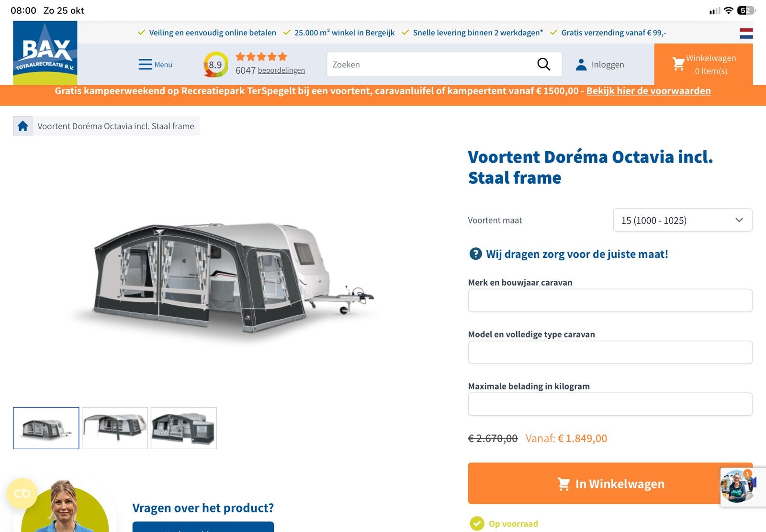Viewport: 766px width, 532px height.
Task: Select second awning thumbnail with canopy
Action: 115,428
